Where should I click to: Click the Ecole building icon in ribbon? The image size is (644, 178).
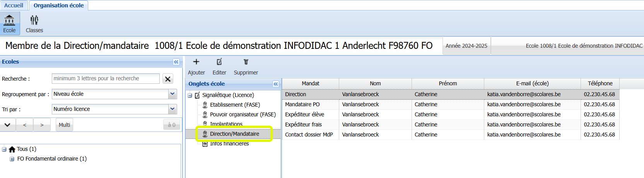point(9,20)
